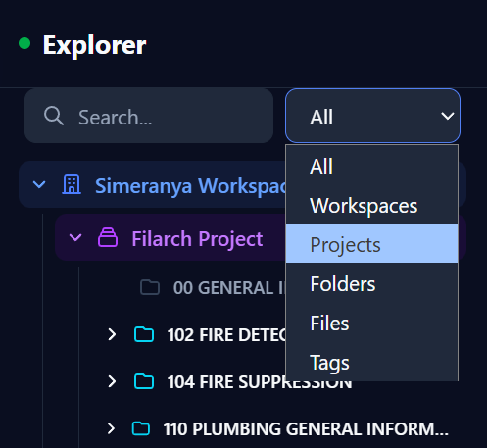Click the Simeranya Workspace building icon
This screenshot has height=448, width=487.
72,184
